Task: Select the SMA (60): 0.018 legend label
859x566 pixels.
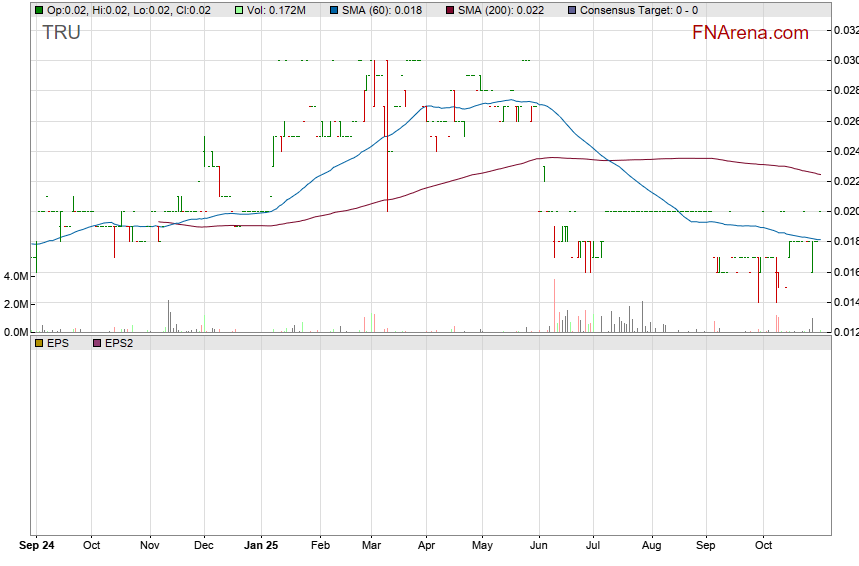Action: coord(382,10)
